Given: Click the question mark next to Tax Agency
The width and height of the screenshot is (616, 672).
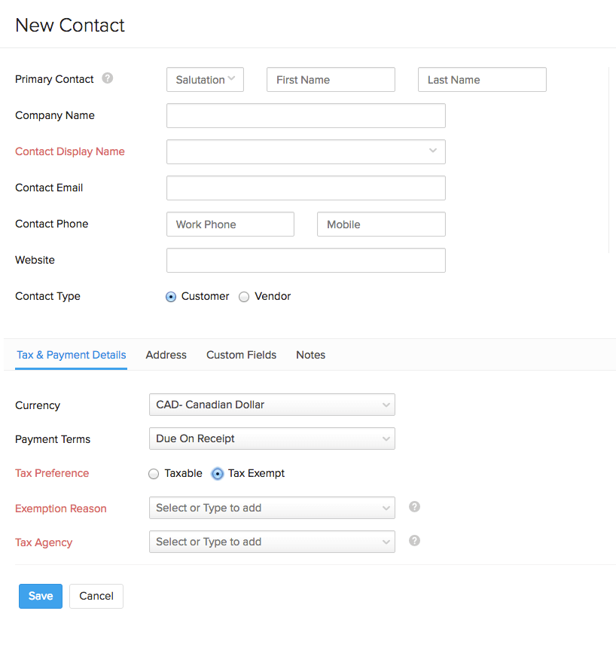Looking at the screenshot, I should [x=414, y=541].
